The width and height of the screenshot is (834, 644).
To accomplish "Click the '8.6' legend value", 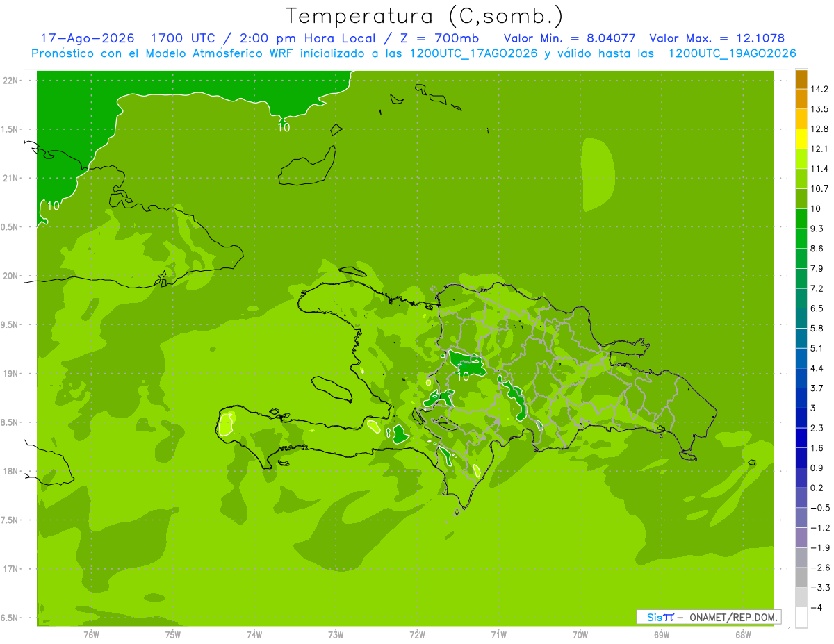I will (817, 249).
